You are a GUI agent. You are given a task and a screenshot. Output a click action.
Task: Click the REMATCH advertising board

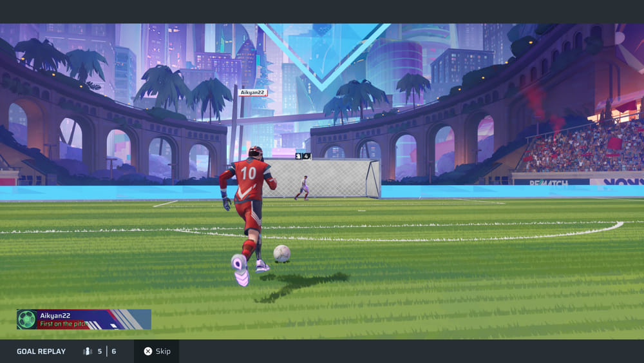(550, 182)
